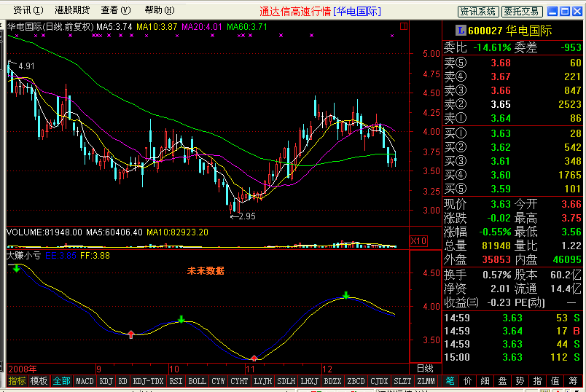Select the 价 tab in quote panel
The height and width of the screenshot is (392, 586).
468,381
